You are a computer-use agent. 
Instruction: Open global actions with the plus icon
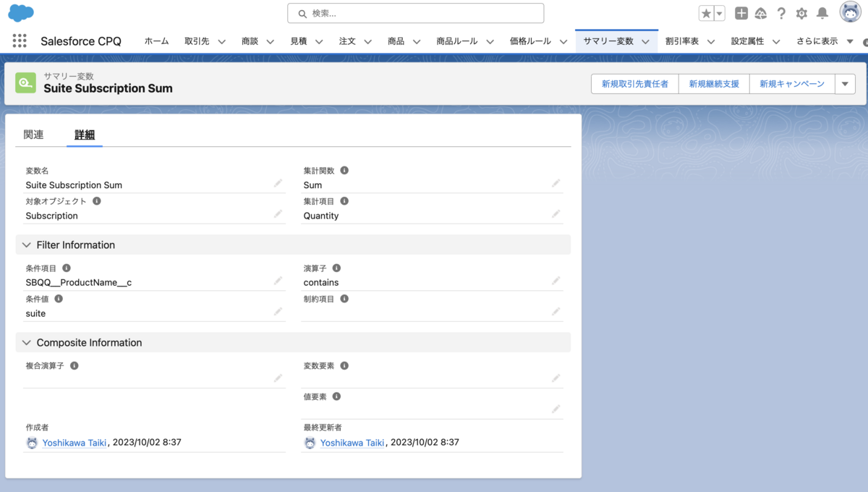pos(741,13)
